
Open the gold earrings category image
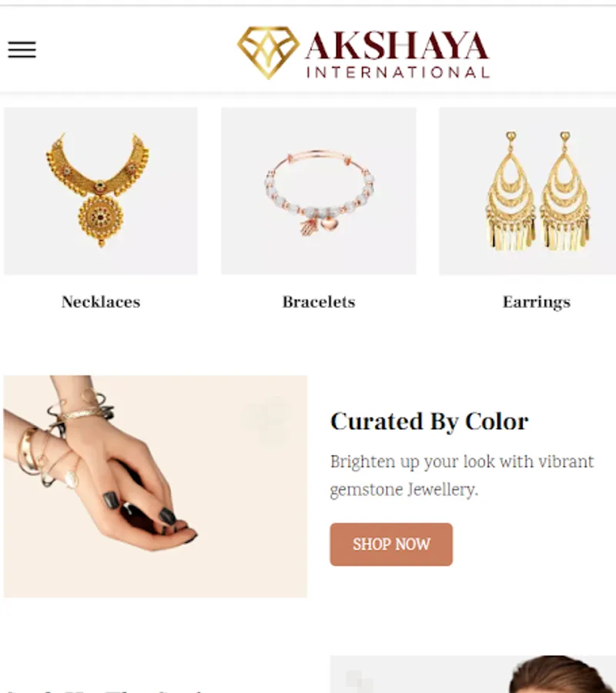pos(527,191)
